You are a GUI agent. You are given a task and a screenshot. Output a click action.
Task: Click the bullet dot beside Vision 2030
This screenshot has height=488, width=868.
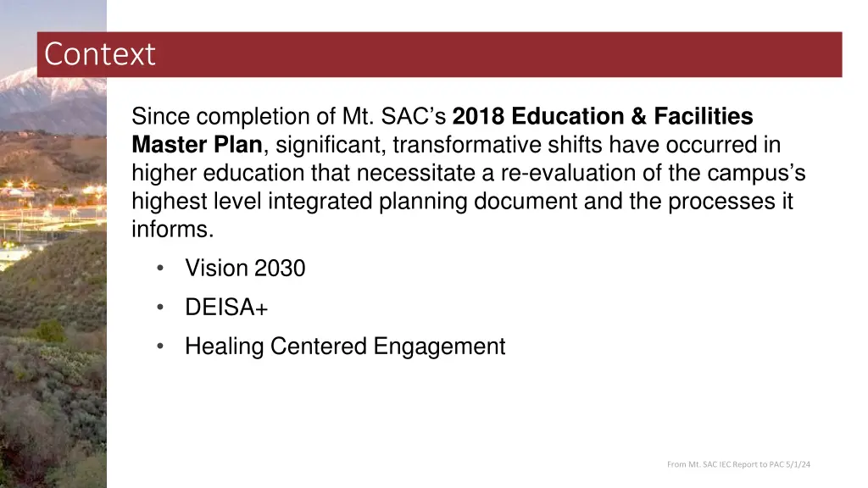click(x=160, y=268)
